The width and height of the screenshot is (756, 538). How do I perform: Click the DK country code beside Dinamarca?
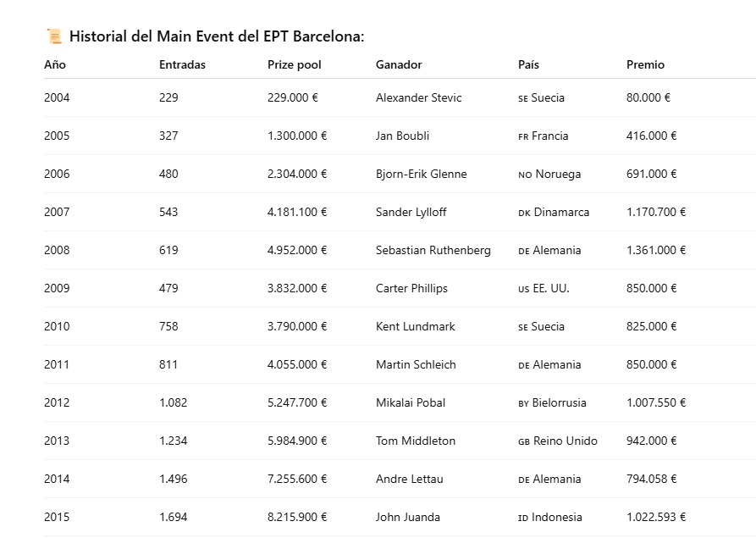coord(525,213)
